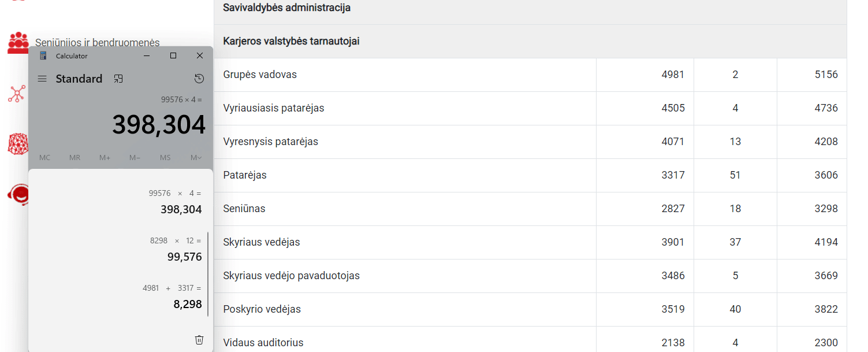Screen dimensions: 868x352
Task: Click the red network nodes icon
Action: (16, 94)
